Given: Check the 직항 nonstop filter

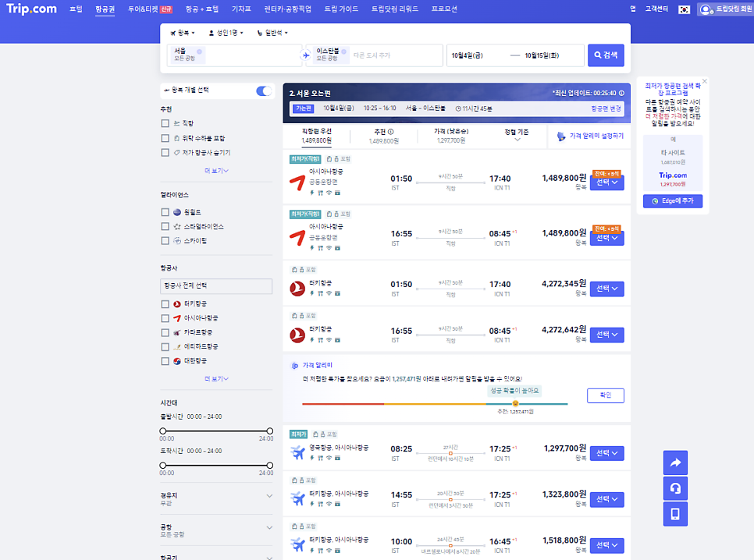Looking at the screenshot, I should coord(165,123).
